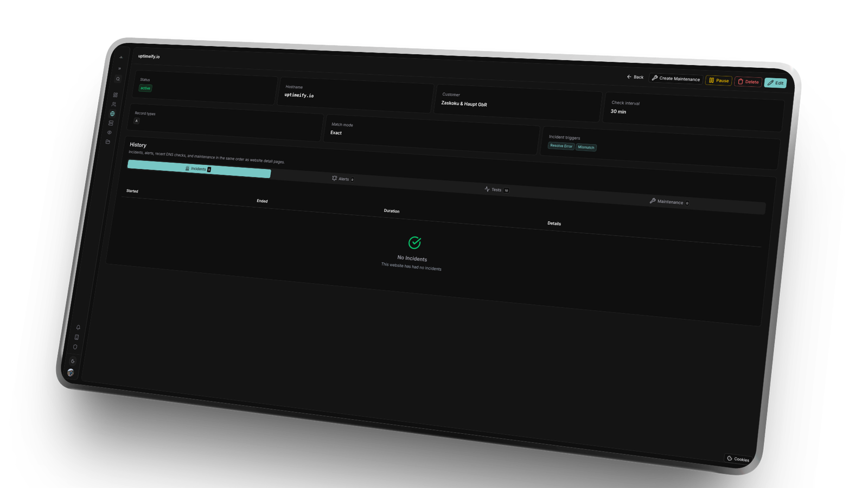Image resolution: width=868 pixels, height=488 pixels.
Task: Click the History section heading
Action: [x=138, y=145]
